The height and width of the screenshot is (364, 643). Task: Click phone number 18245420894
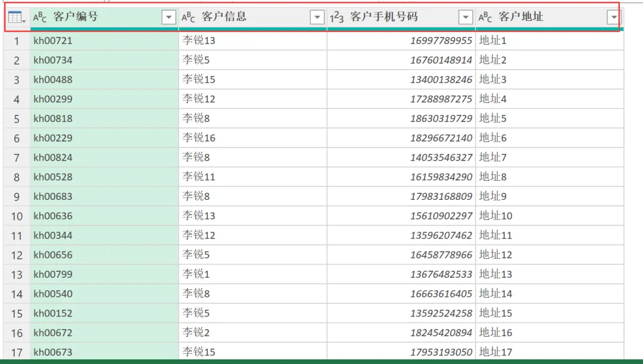(x=441, y=332)
